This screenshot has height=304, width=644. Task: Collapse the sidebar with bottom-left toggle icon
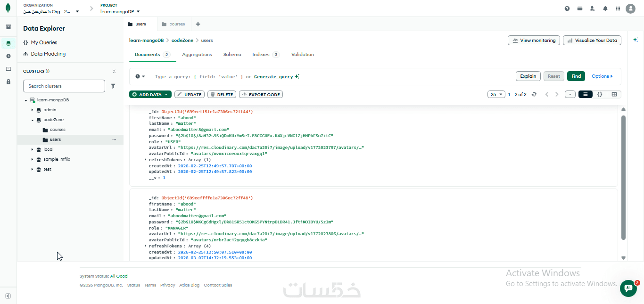click(8, 296)
